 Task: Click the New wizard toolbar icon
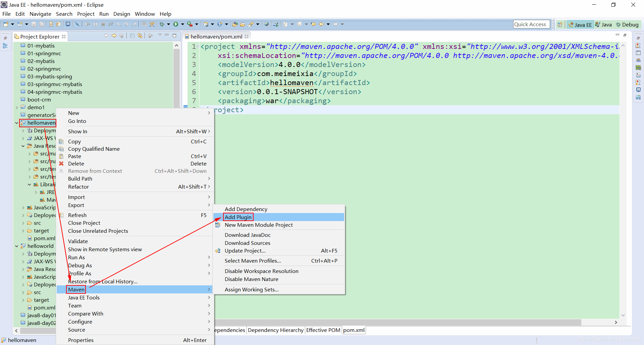coord(6,24)
